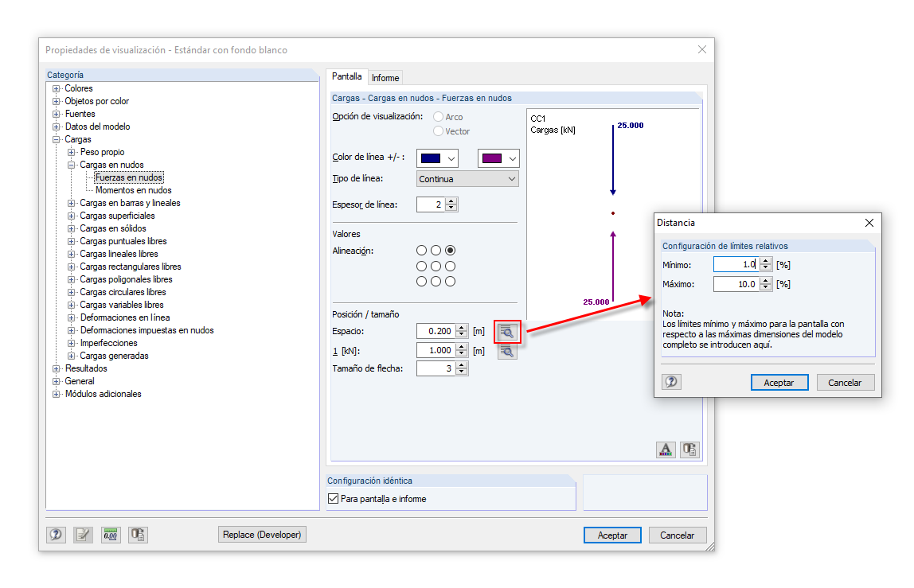The image size is (914, 588).
Task: Expand the Colores tree node
Action: (x=57, y=88)
